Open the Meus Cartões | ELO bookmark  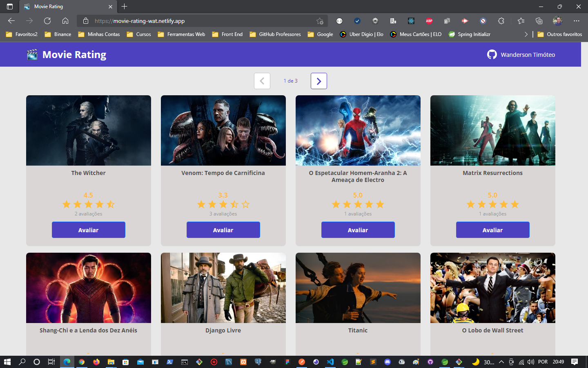click(x=416, y=34)
